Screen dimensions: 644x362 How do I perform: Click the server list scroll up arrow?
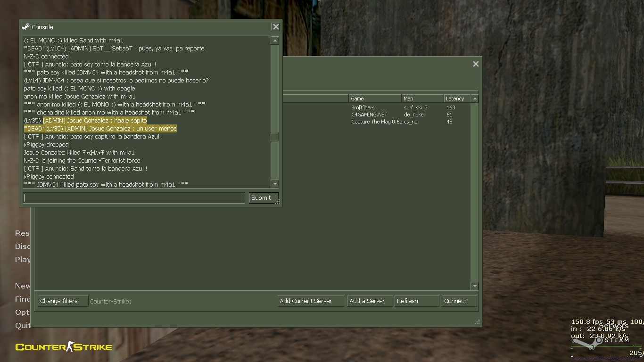pos(475,99)
